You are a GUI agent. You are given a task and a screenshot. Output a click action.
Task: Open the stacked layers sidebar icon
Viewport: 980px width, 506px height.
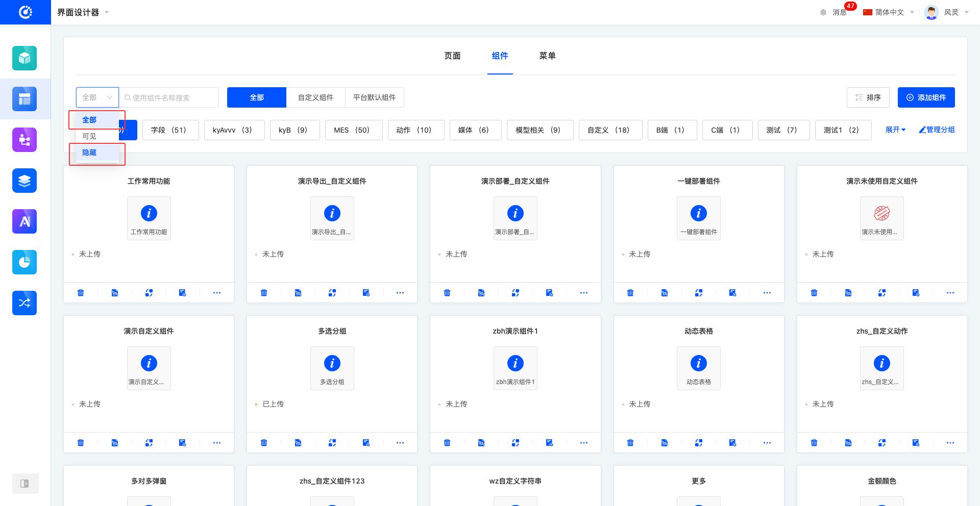pos(24,181)
